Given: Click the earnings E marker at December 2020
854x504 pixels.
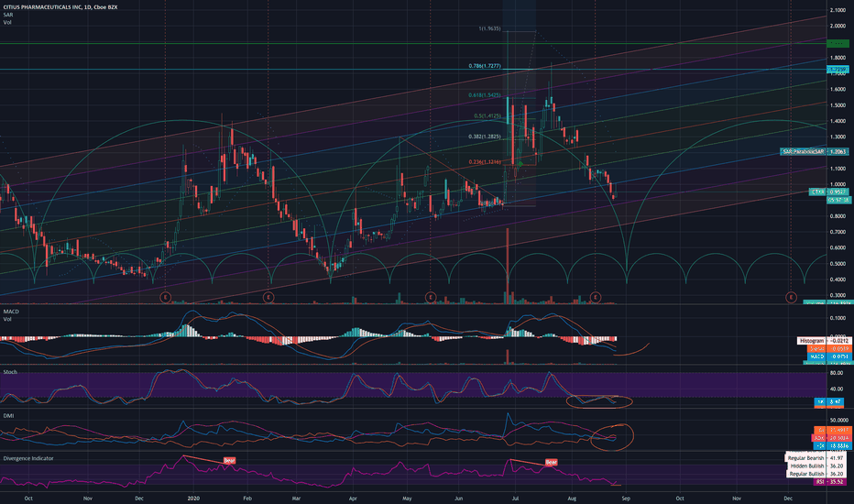Looking at the screenshot, I should tap(791, 297).
